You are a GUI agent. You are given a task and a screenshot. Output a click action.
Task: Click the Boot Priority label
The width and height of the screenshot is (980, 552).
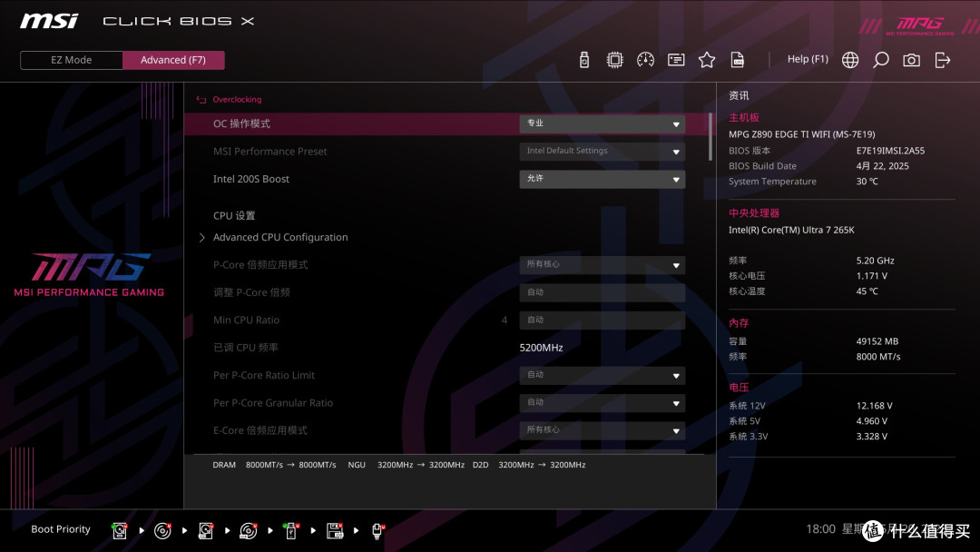point(61,529)
